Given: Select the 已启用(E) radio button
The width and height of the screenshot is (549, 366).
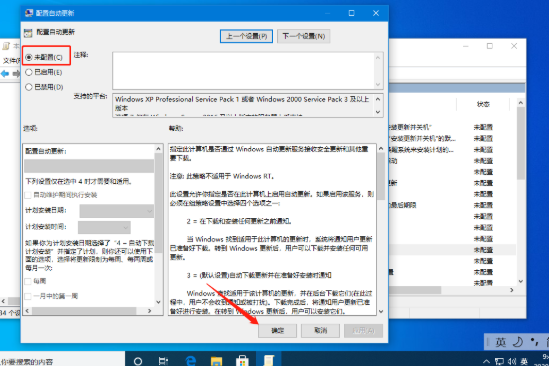Looking at the screenshot, I should (x=29, y=72).
